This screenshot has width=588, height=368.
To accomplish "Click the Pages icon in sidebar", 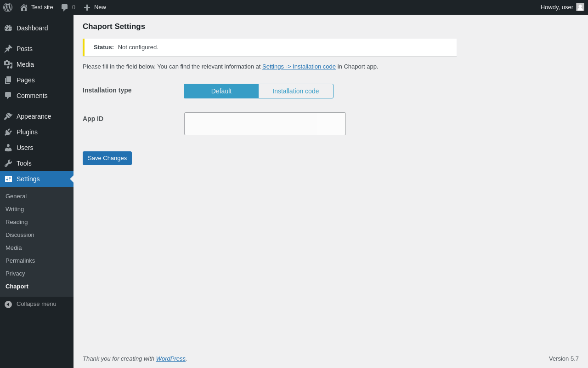I will tap(8, 80).
